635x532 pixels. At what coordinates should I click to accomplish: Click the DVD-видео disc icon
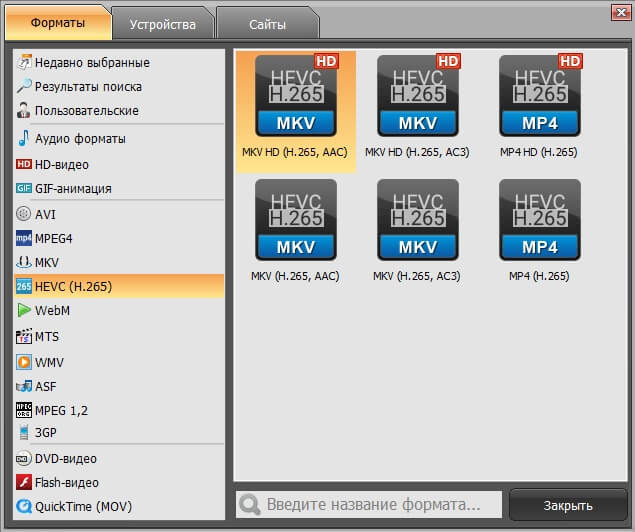[23, 458]
